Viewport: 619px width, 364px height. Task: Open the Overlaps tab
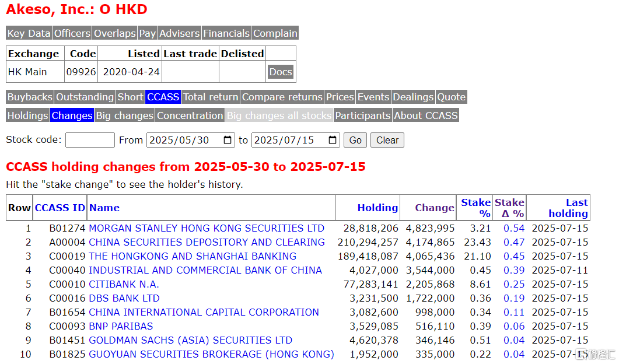tap(115, 33)
